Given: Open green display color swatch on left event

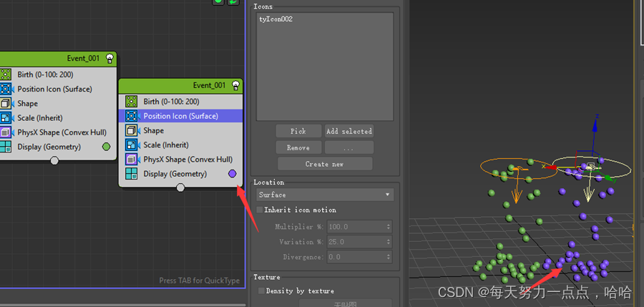Looking at the screenshot, I should tap(106, 147).
